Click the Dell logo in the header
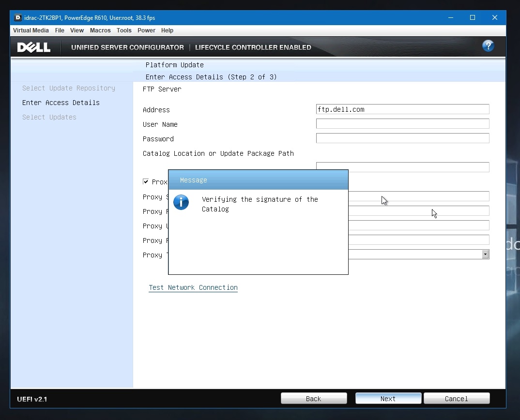 34,47
